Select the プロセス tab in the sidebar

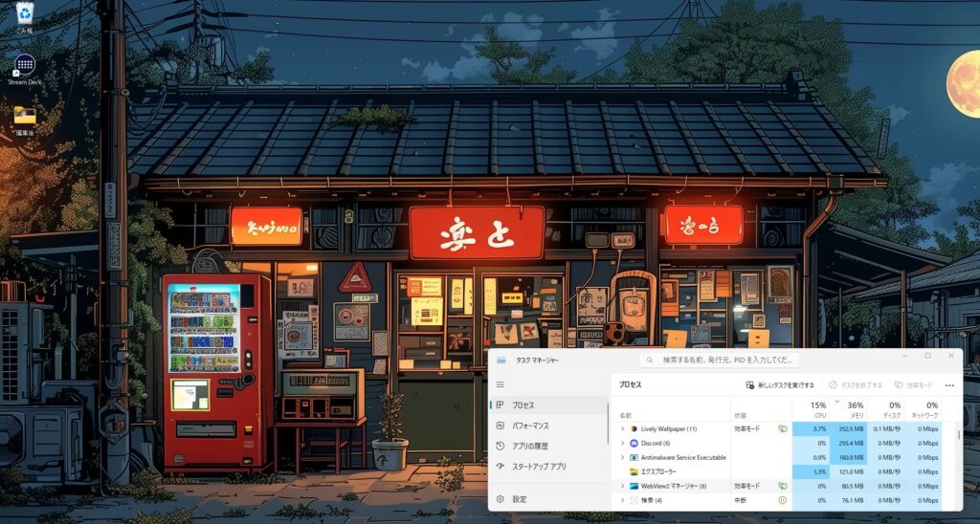coord(548,405)
